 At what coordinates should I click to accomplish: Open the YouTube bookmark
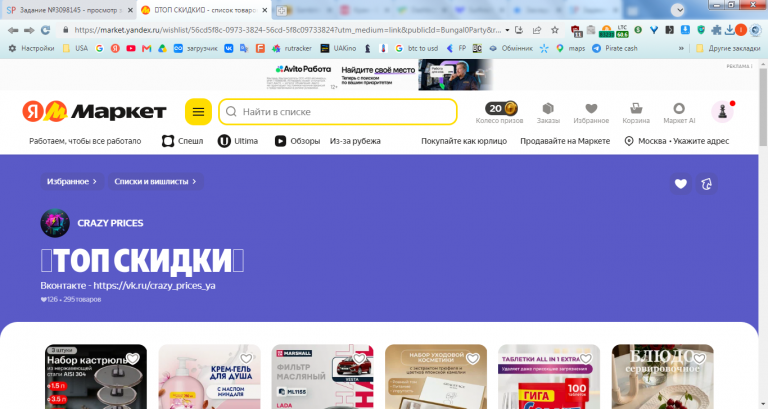[x=131, y=48]
